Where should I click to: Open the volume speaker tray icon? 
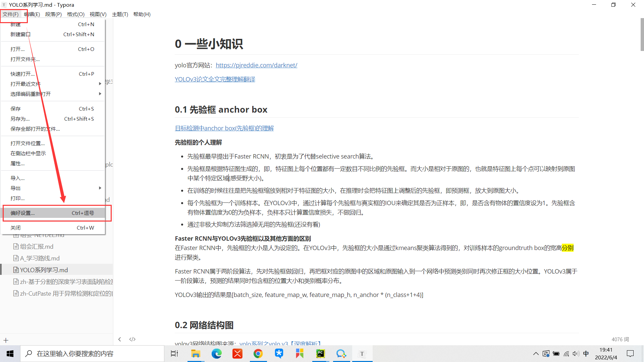tap(576, 354)
